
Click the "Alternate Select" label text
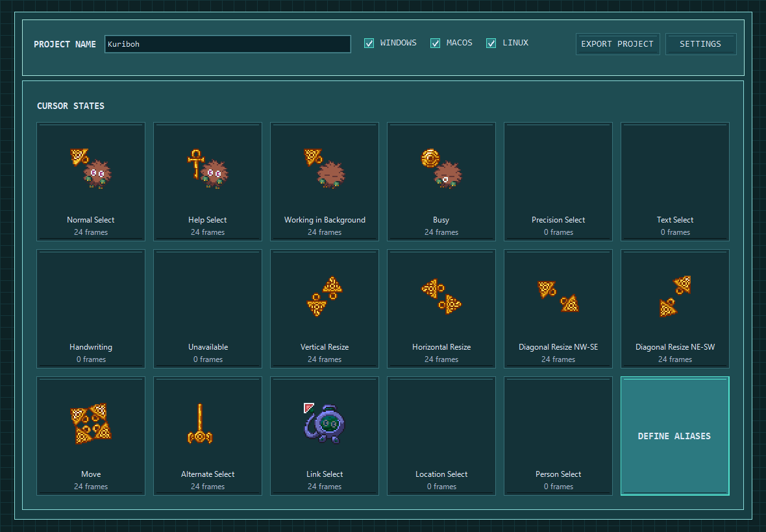click(208, 474)
